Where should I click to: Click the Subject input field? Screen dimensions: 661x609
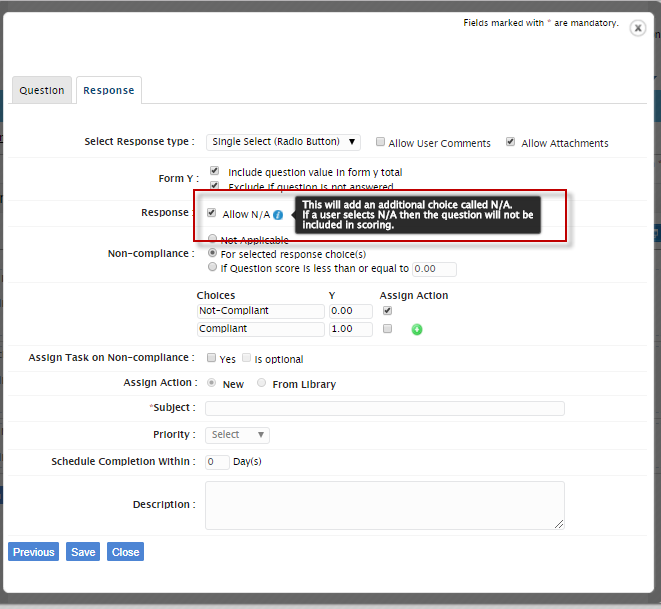384,408
